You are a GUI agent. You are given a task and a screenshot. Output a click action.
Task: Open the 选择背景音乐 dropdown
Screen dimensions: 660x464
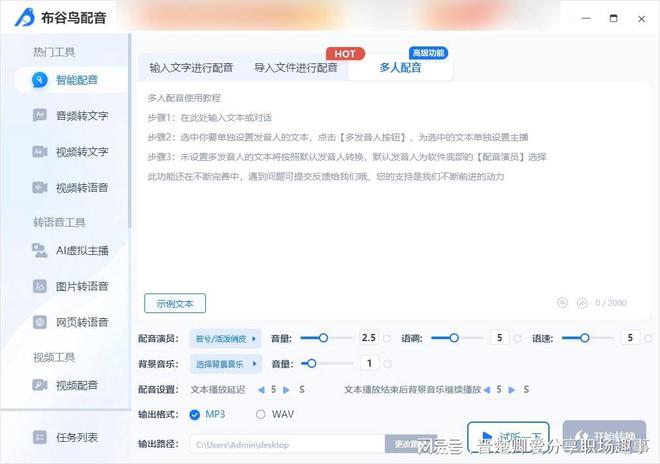(226, 364)
